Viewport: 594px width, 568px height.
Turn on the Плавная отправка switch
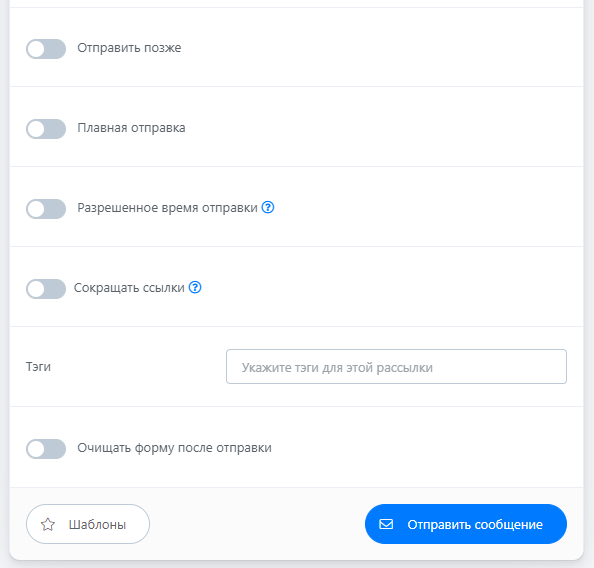[46, 129]
